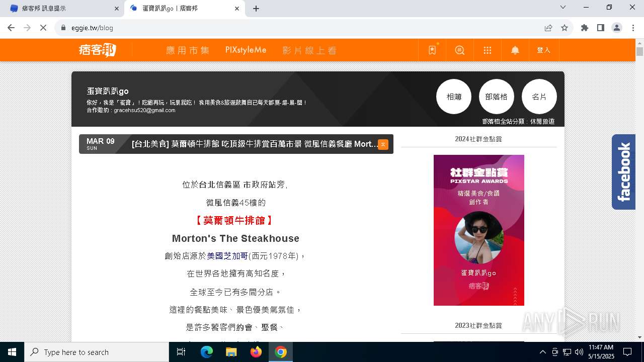Click the 休閒旅遊 category link

coord(542,122)
